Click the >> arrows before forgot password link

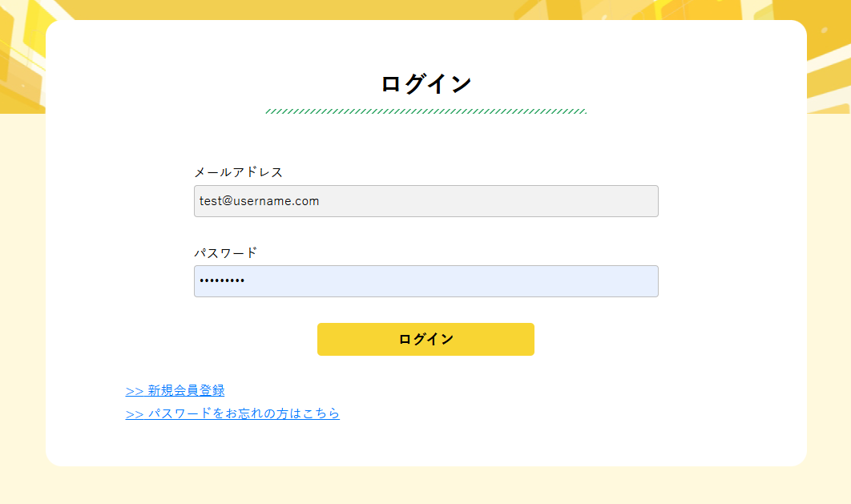click(x=134, y=413)
